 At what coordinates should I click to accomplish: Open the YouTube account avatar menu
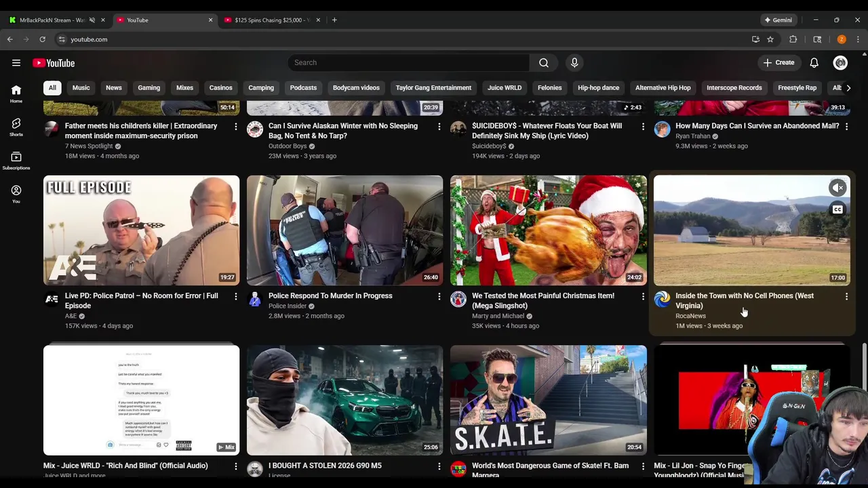point(840,63)
